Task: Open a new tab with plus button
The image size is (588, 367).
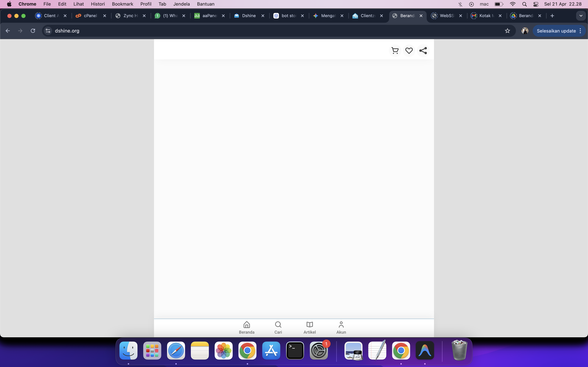Action: (x=552, y=16)
